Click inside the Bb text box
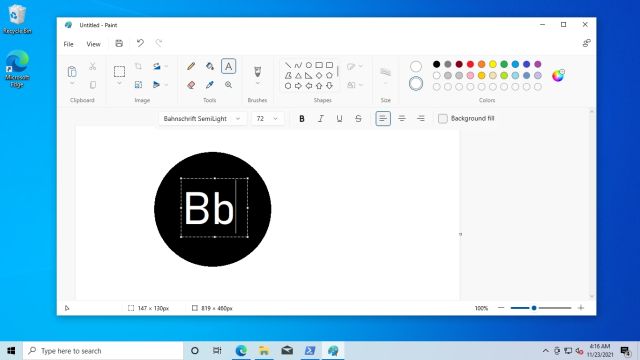 tap(214, 208)
